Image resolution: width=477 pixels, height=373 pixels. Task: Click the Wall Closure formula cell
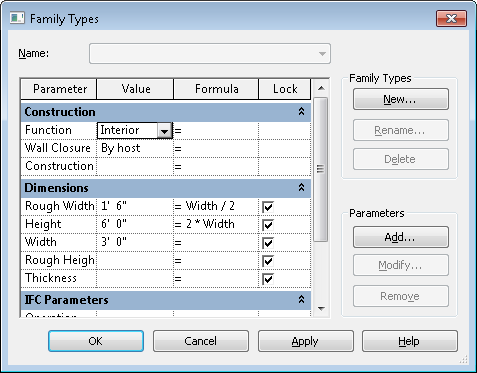pyautogui.click(x=216, y=148)
